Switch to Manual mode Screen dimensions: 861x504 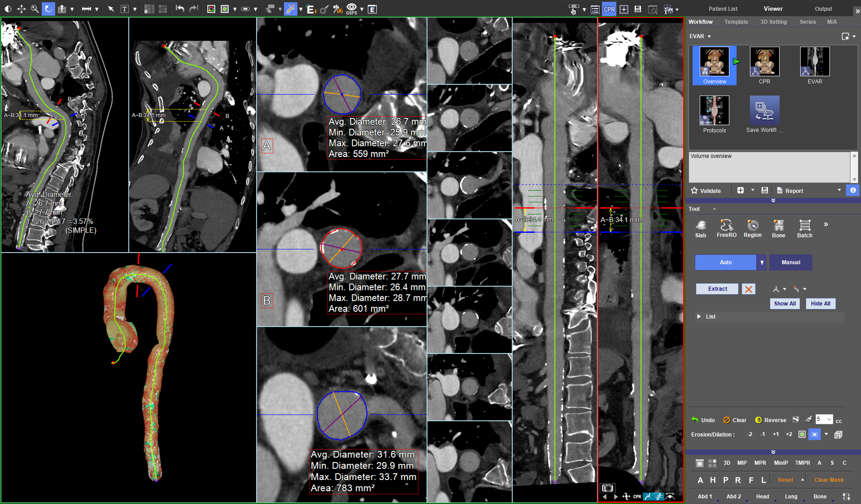(791, 262)
